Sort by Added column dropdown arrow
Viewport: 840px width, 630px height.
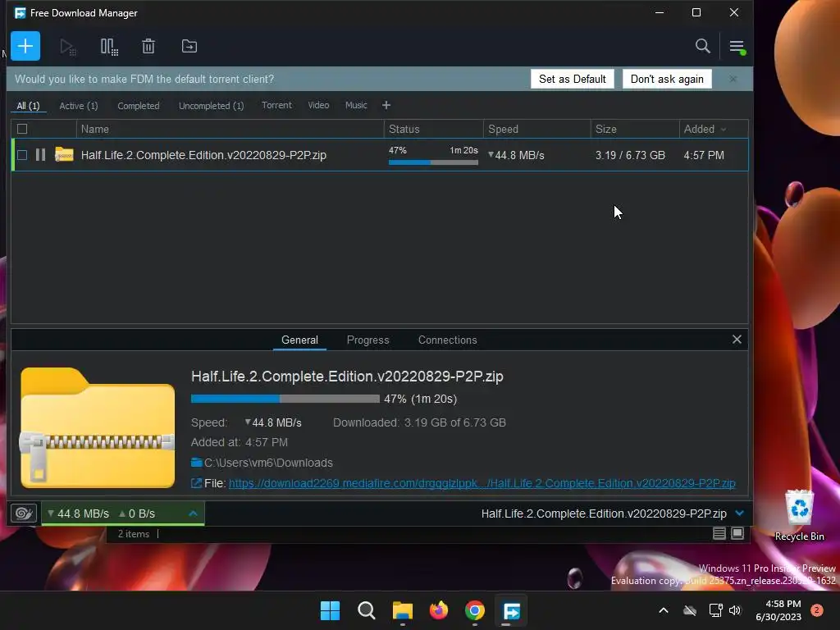[x=724, y=129]
